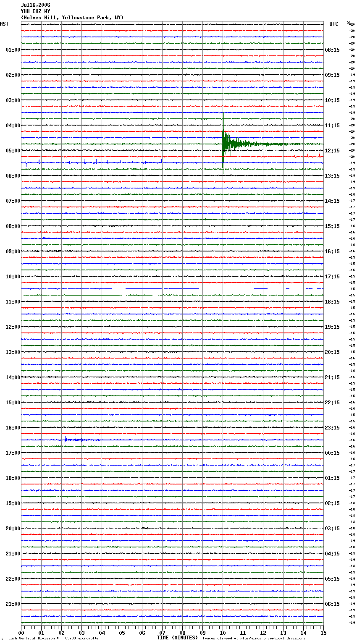Select the 03:00 MST row label
The image size is (357, 644).
pyautogui.click(x=13, y=100)
